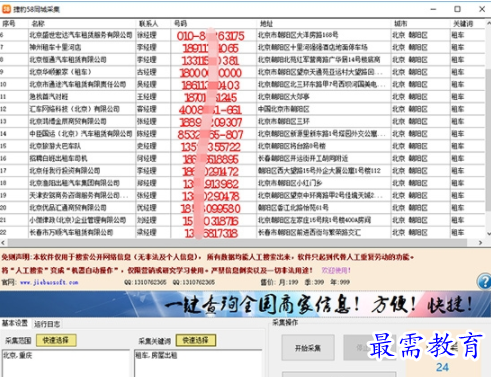Select row 10 contact 吴经理

(147, 84)
